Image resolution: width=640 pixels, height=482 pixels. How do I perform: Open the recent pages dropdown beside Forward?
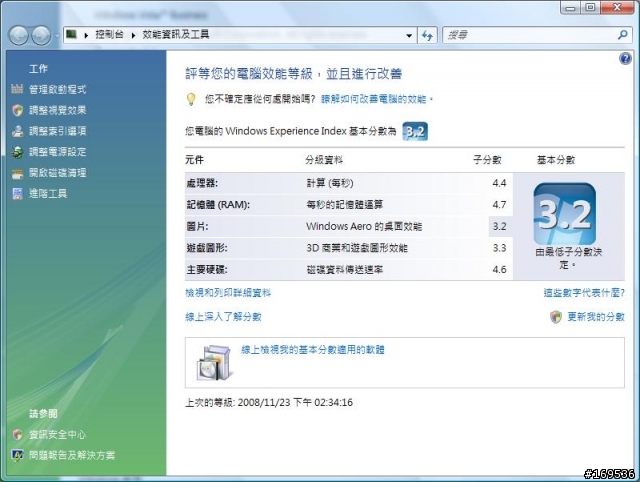tap(56, 36)
